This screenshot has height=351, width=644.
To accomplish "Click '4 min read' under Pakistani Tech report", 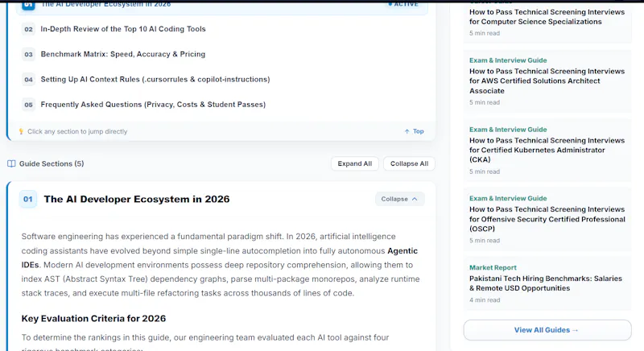I will tap(485, 300).
